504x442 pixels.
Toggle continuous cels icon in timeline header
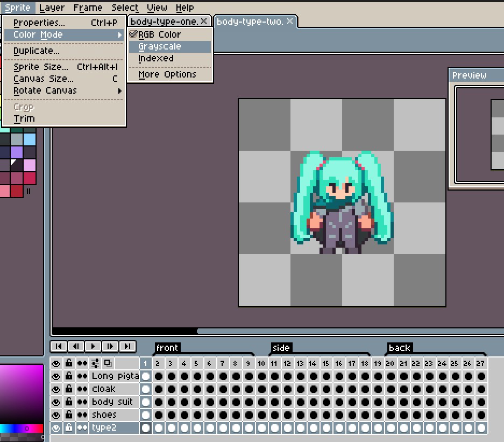[x=82, y=363]
